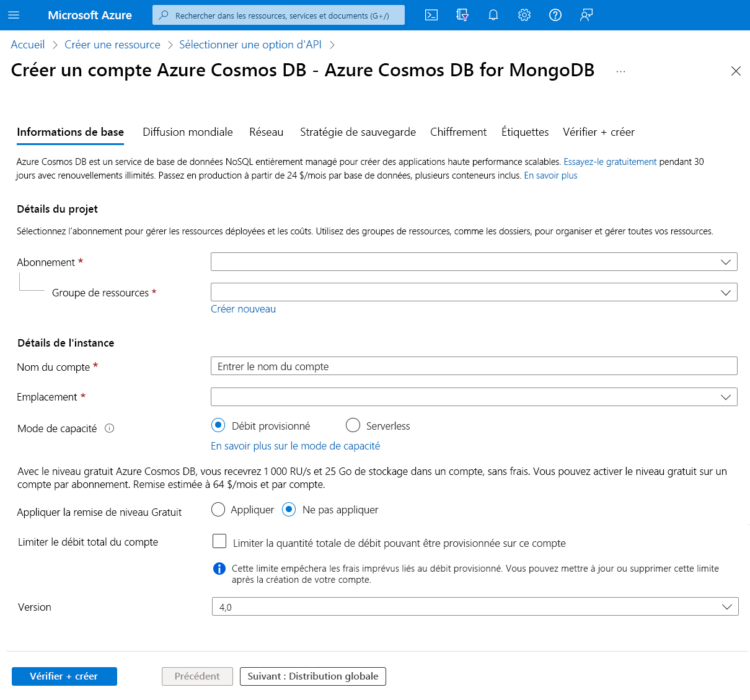Go to the Créer une ressource breadcrumb

(x=112, y=45)
